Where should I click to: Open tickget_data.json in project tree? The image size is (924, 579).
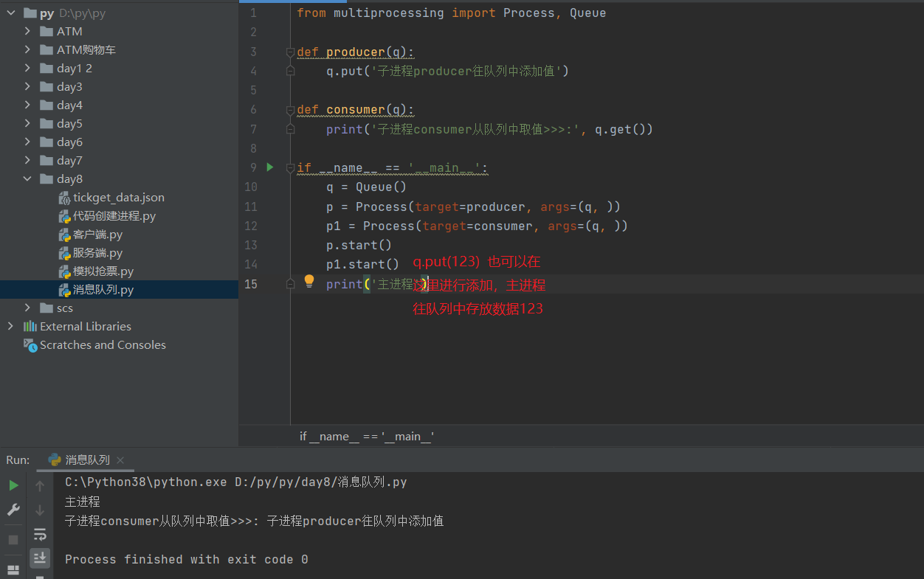click(x=118, y=198)
